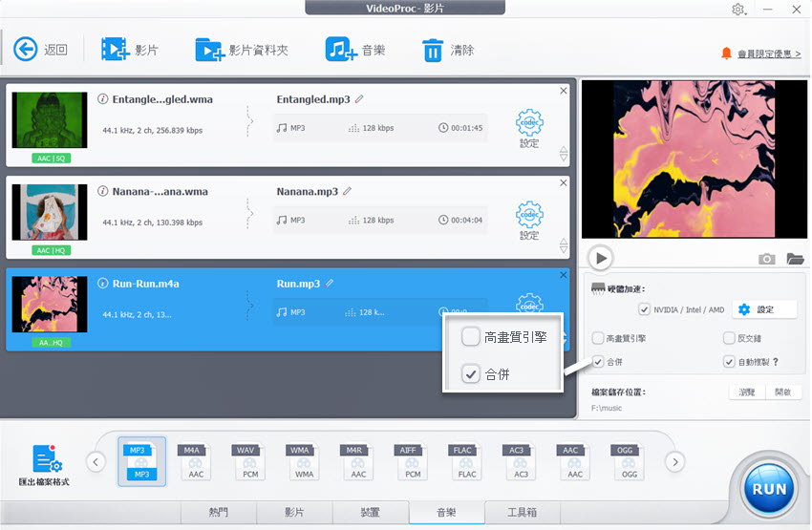
Task: Select M4R AAC output format
Action: (358, 461)
